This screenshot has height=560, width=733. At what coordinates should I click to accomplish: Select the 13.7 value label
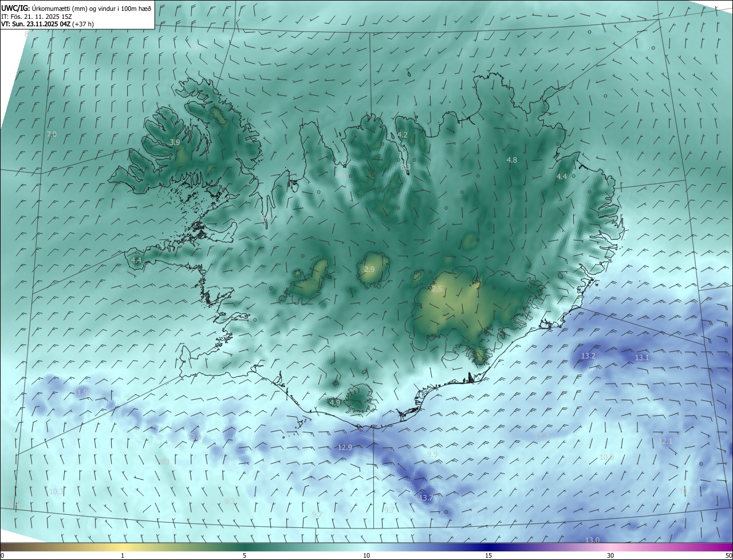pos(426,498)
